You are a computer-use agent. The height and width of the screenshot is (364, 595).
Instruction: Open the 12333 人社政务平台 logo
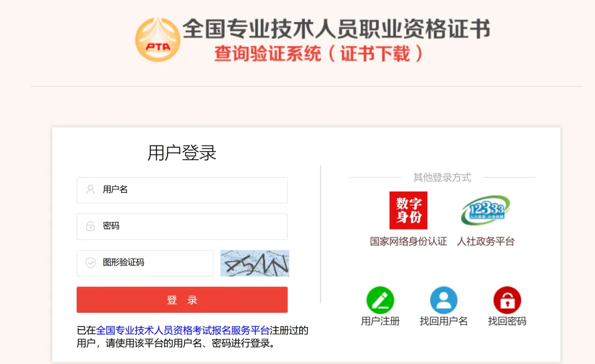486,210
